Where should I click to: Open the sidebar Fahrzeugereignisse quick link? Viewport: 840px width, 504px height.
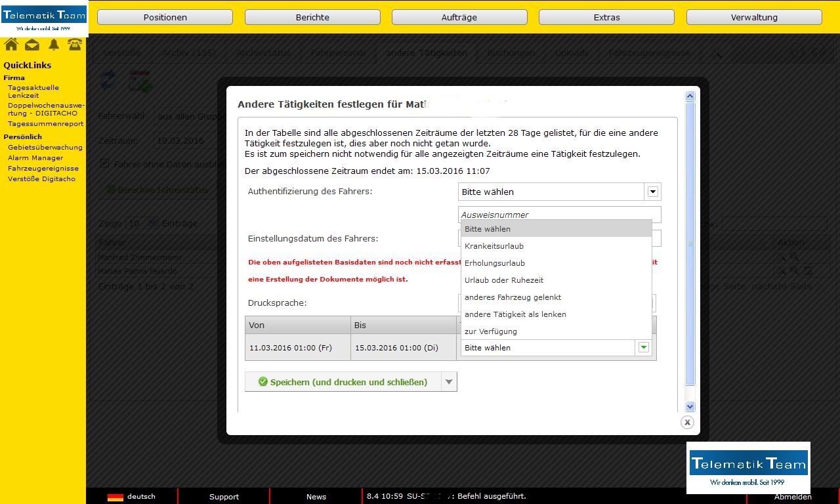point(43,168)
